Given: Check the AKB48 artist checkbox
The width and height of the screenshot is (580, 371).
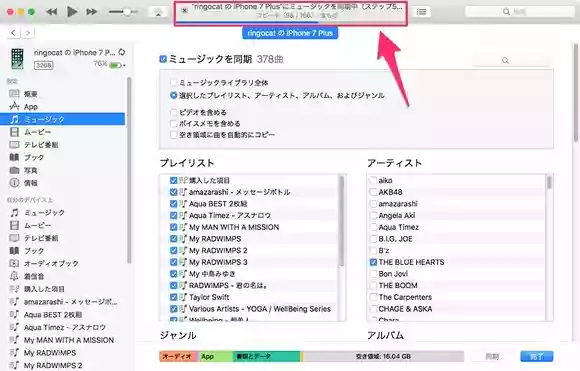Looking at the screenshot, I should tap(373, 192).
